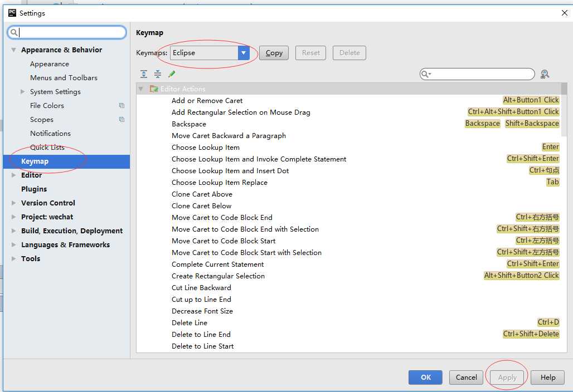This screenshot has height=392, width=573.
Task: Click the magnifier icon in the settings search box
Action: click(14, 32)
